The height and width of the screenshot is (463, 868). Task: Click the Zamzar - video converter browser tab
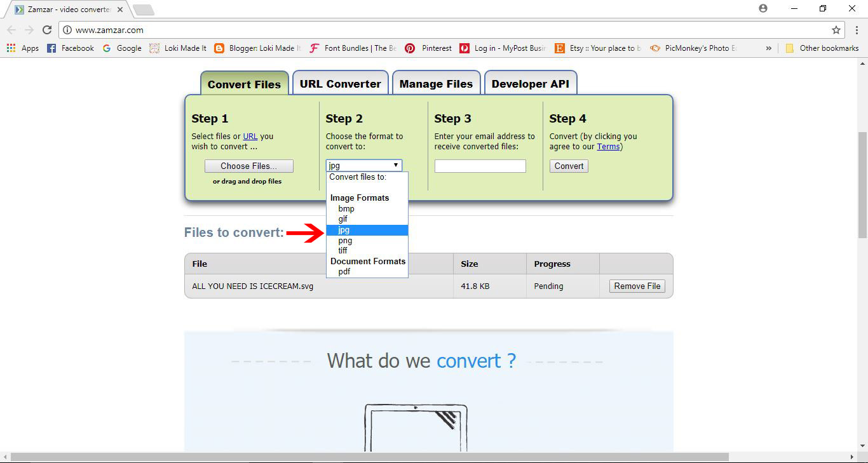[69, 10]
